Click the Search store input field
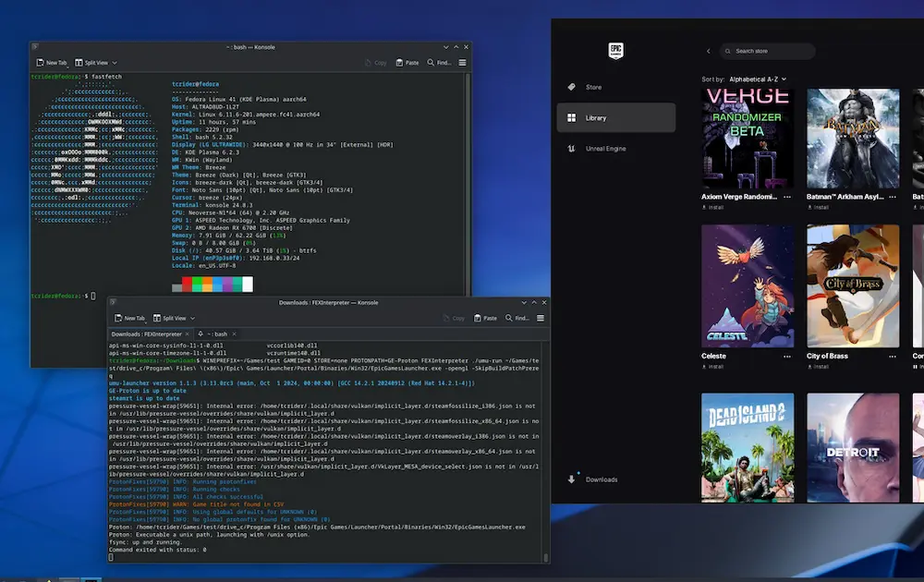 pos(767,51)
